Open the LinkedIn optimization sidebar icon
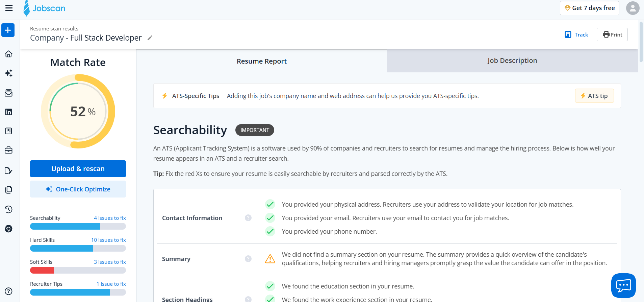Screen dimensions: 644x302 [x=9, y=112]
